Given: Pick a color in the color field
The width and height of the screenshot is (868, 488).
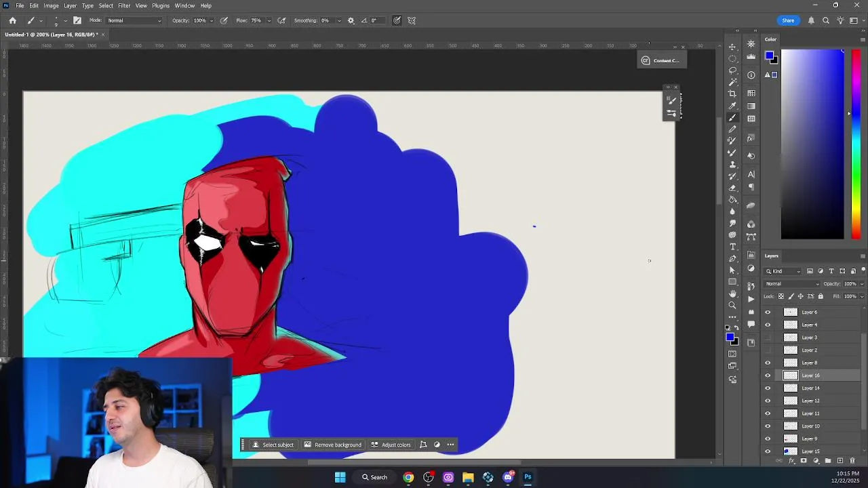Looking at the screenshot, I should click(812, 144).
